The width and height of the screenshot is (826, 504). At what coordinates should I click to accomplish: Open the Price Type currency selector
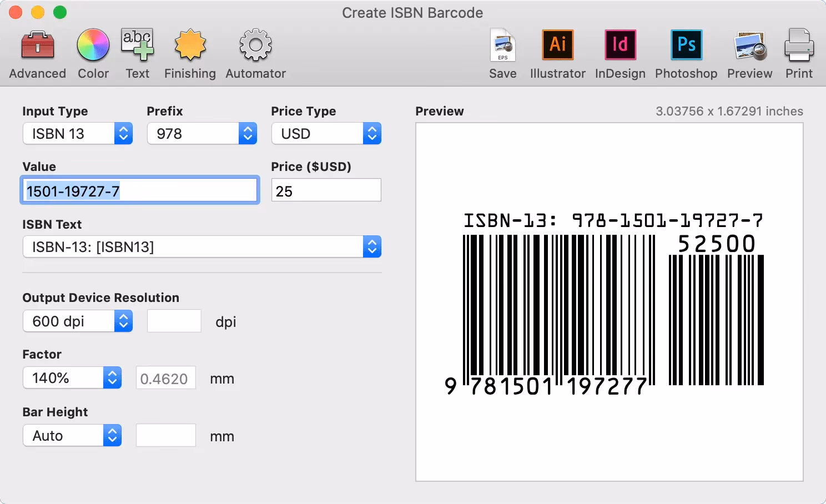[326, 133]
